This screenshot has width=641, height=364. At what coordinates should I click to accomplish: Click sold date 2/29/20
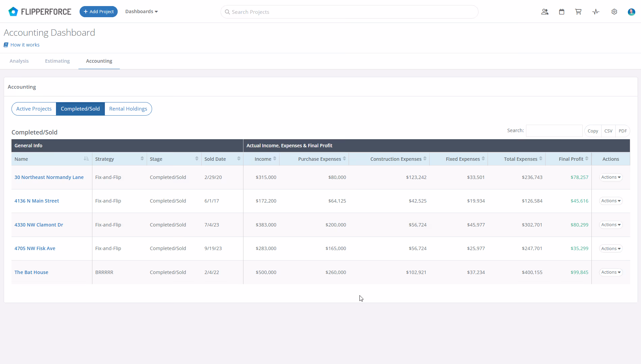(x=213, y=177)
